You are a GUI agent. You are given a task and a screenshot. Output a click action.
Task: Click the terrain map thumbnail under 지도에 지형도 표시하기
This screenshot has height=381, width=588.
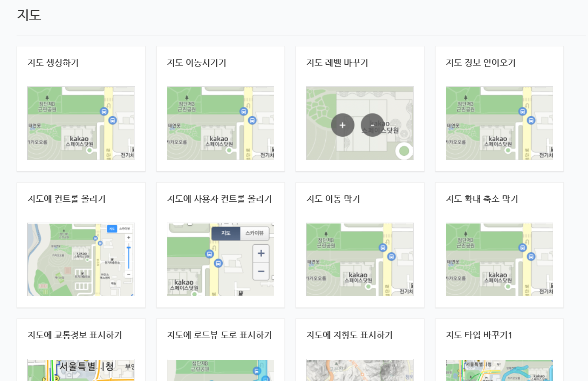point(360,370)
